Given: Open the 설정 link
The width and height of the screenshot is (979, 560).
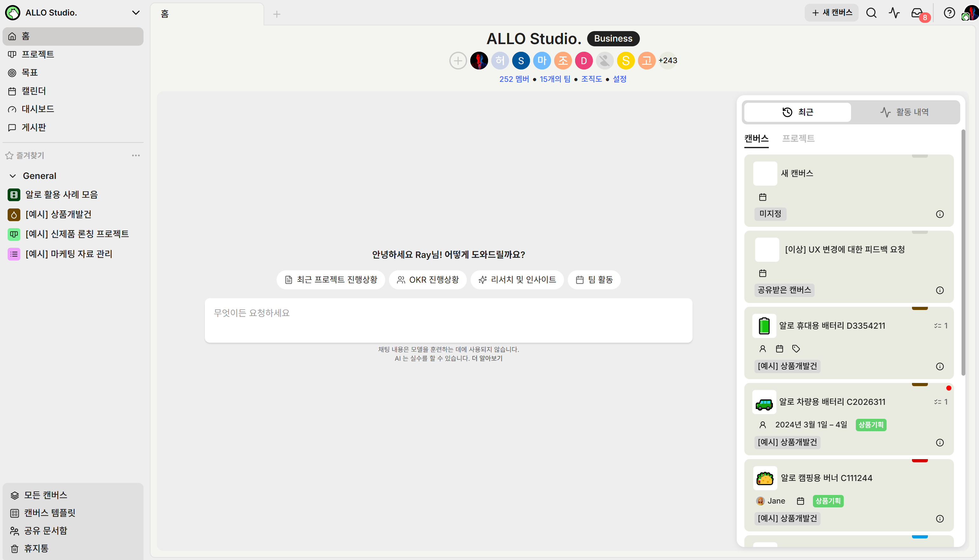Looking at the screenshot, I should click(x=620, y=79).
